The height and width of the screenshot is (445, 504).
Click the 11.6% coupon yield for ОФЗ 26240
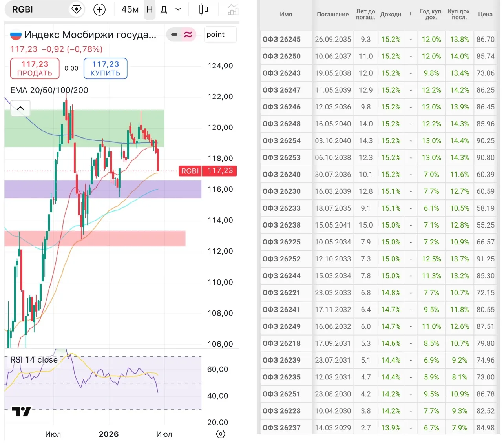(460, 175)
